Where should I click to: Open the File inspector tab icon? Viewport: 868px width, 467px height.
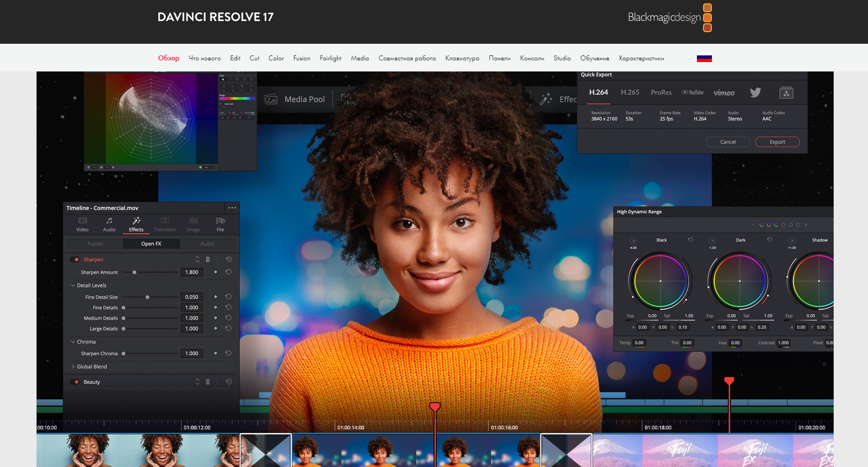point(220,220)
